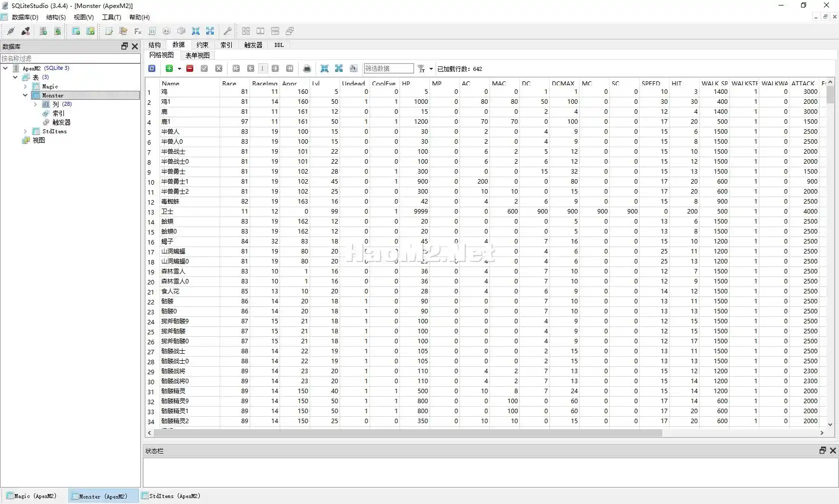
Task: Open the 工具(T) menu
Action: click(111, 17)
